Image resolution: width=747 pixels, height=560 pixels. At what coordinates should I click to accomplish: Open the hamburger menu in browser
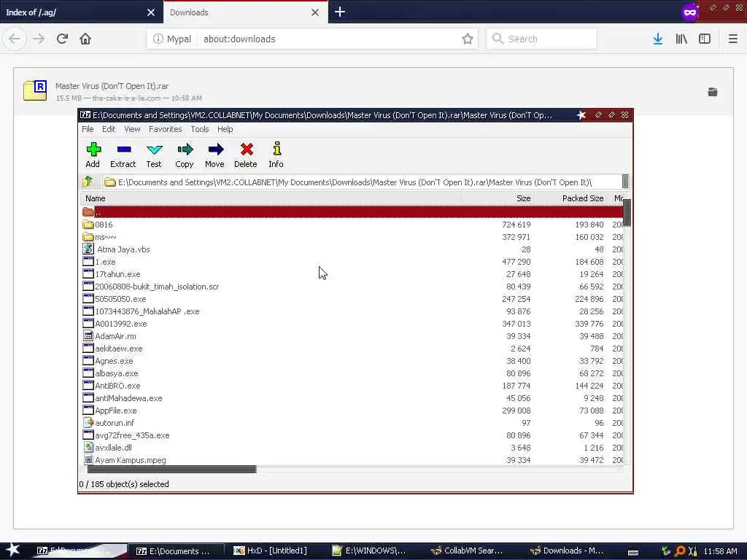732,39
